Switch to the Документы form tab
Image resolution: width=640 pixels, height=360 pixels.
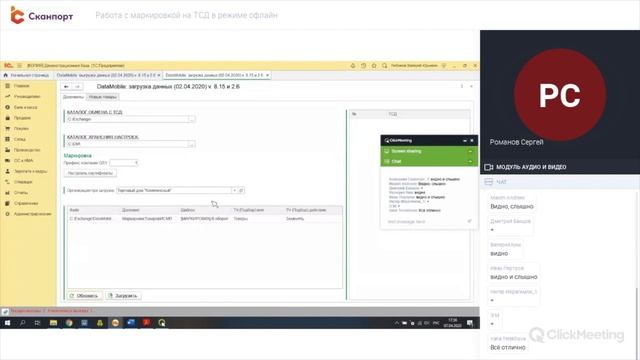coord(73,97)
